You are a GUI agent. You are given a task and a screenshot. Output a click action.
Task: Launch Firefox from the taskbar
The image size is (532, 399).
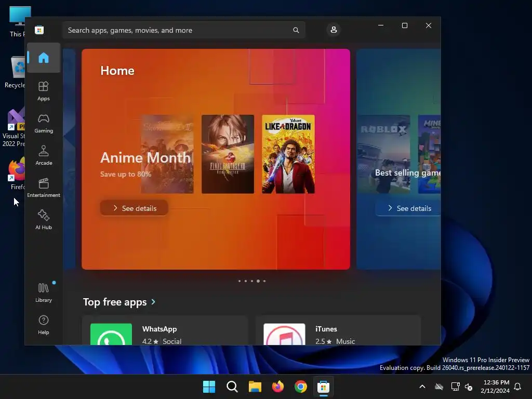[278, 387]
